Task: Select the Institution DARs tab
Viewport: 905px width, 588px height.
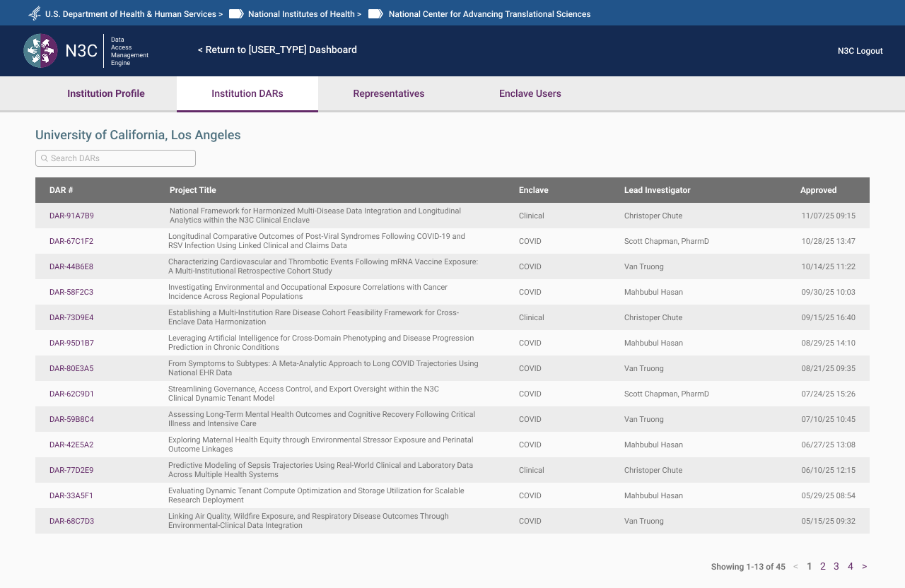Action: 247,93
